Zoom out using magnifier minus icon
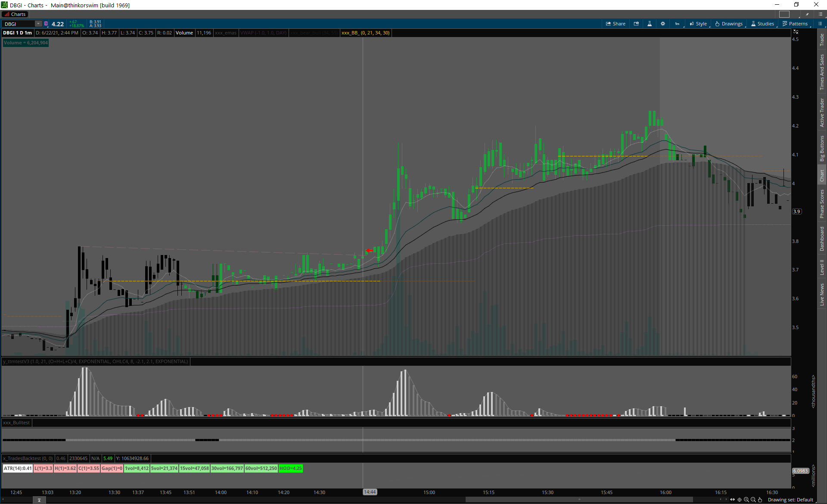 click(753, 500)
